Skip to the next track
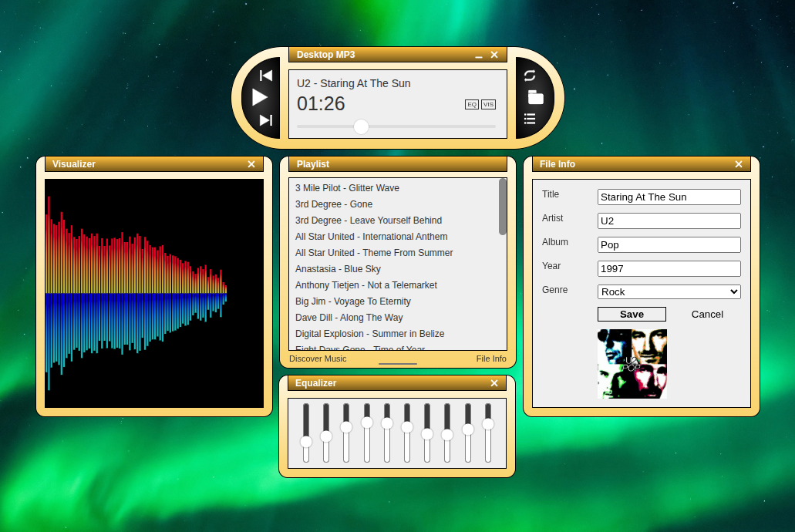 [x=265, y=120]
